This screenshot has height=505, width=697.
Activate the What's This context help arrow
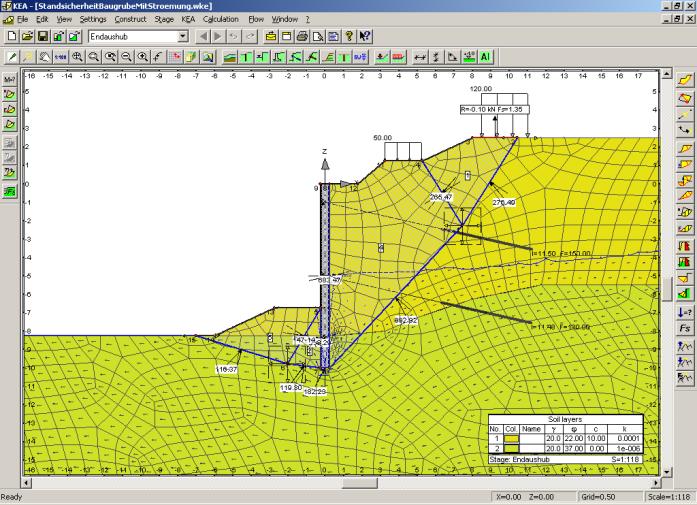(x=365, y=36)
